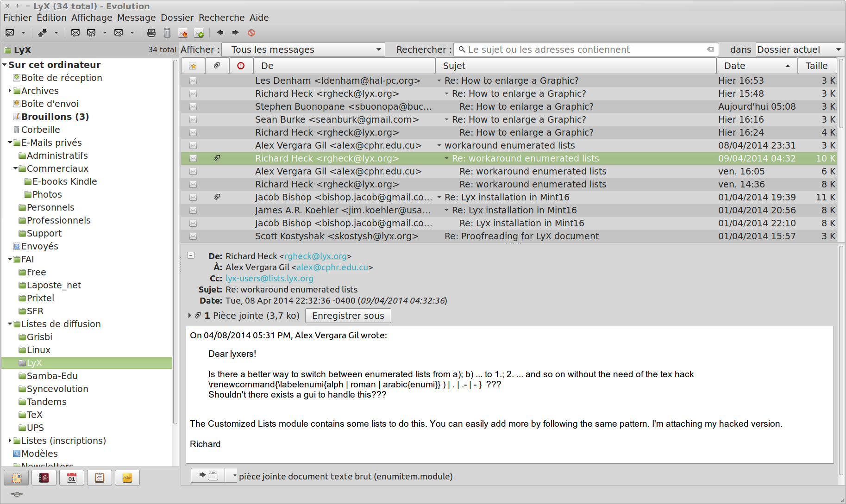The height and width of the screenshot is (504, 846).
Task: Click the Send/Receive toolbar icon
Action: point(43,33)
